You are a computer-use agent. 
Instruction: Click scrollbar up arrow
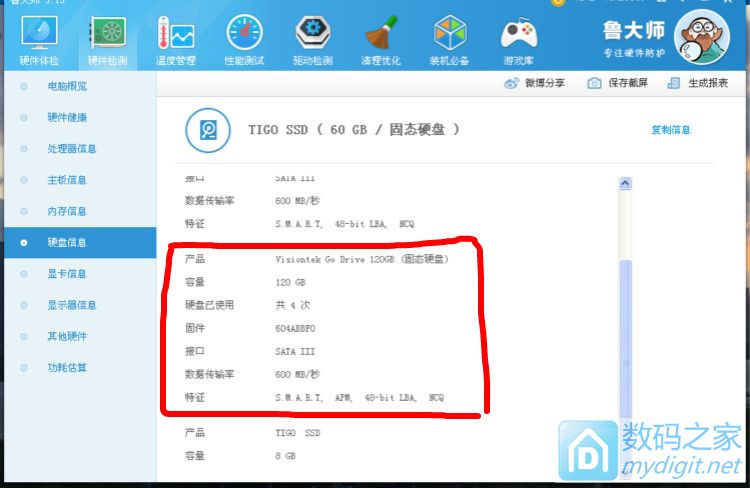pos(625,183)
